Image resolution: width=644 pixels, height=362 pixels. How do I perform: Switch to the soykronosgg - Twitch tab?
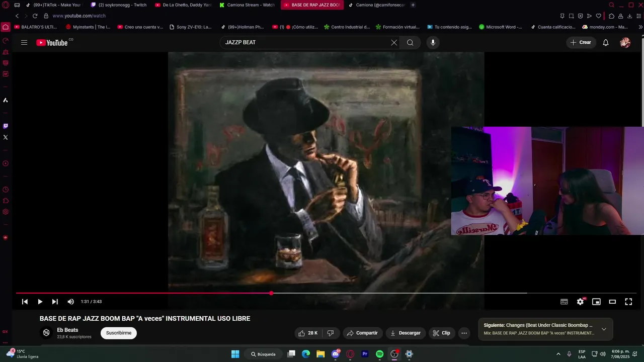click(119, 5)
